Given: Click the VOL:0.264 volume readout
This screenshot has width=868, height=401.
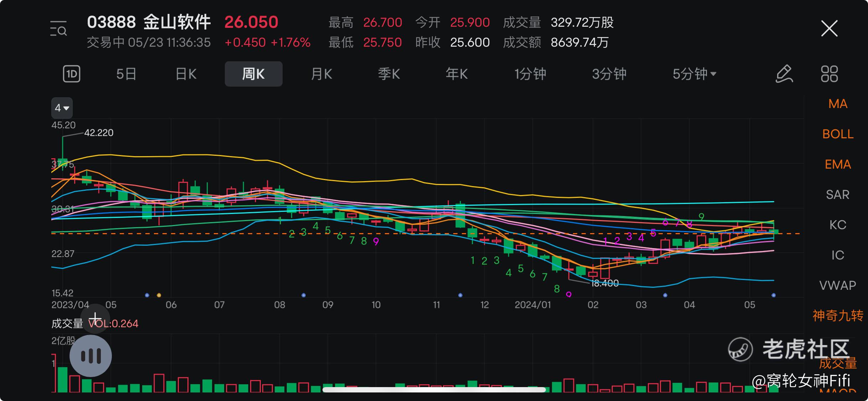Looking at the screenshot, I should (x=113, y=324).
